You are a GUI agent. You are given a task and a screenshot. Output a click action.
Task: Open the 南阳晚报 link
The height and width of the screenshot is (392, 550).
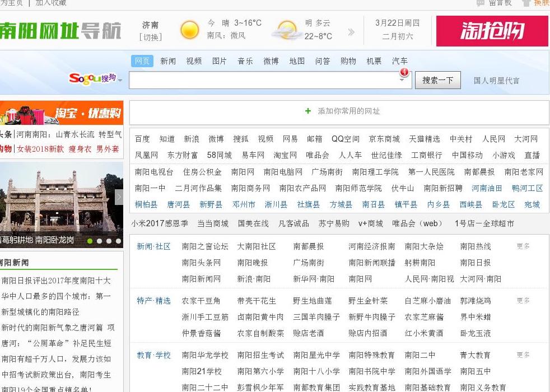coord(253,263)
